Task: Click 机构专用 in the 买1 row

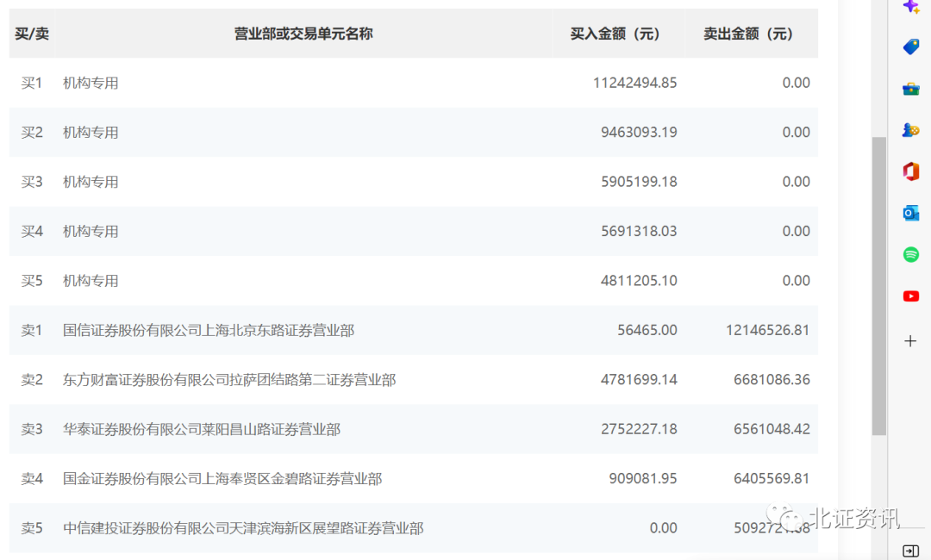Action: (x=91, y=83)
